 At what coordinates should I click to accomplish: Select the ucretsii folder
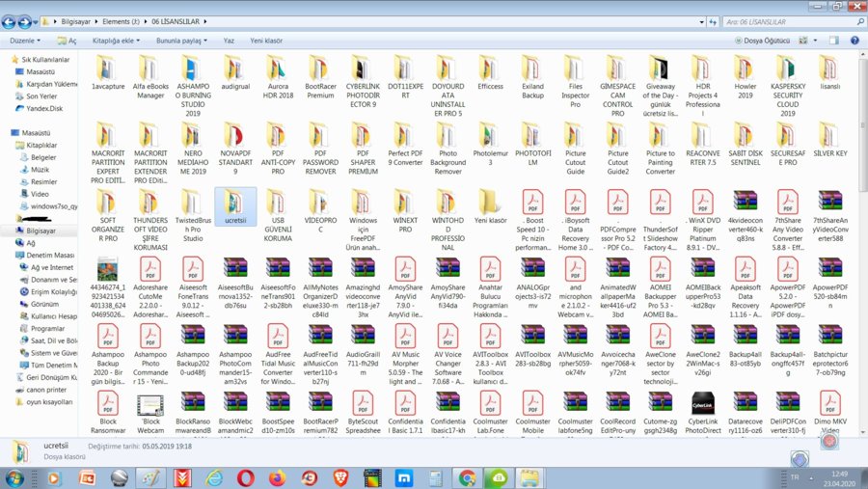[x=235, y=206]
